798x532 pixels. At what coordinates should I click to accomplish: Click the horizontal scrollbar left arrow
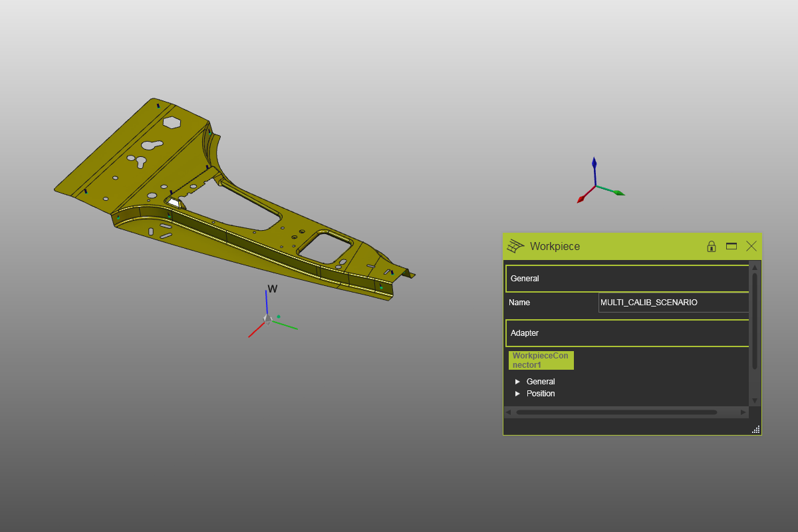tap(509, 412)
